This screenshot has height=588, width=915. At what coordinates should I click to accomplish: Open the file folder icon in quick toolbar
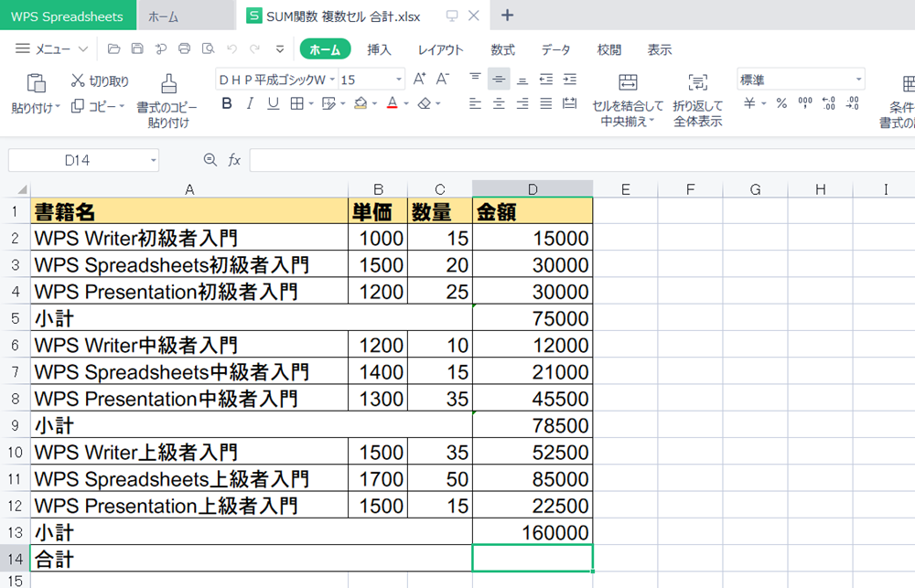point(113,49)
